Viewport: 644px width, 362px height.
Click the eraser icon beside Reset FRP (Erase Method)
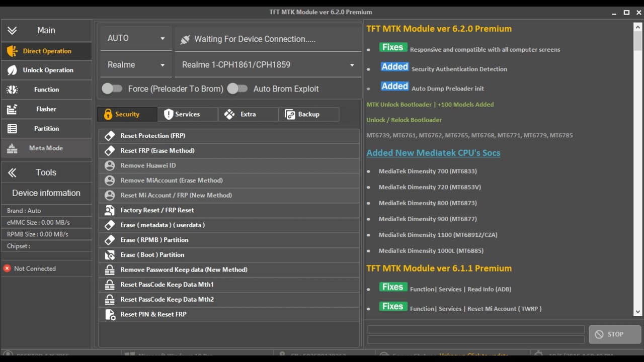[x=110, y=150]
